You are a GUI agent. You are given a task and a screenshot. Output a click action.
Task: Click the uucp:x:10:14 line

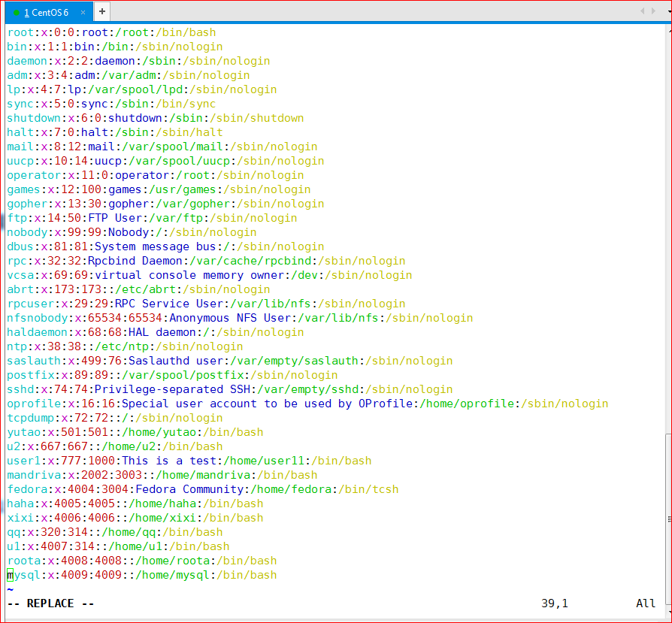click(x=165, y=161)
